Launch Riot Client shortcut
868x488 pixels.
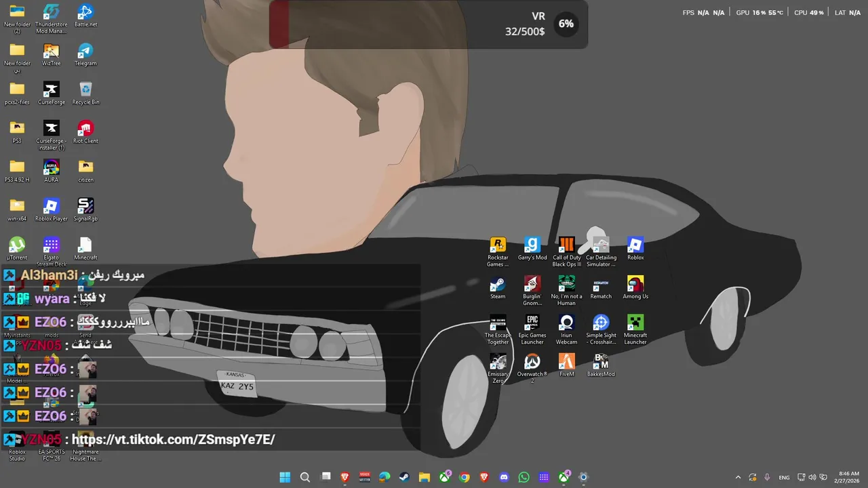[x=85, y=131]
